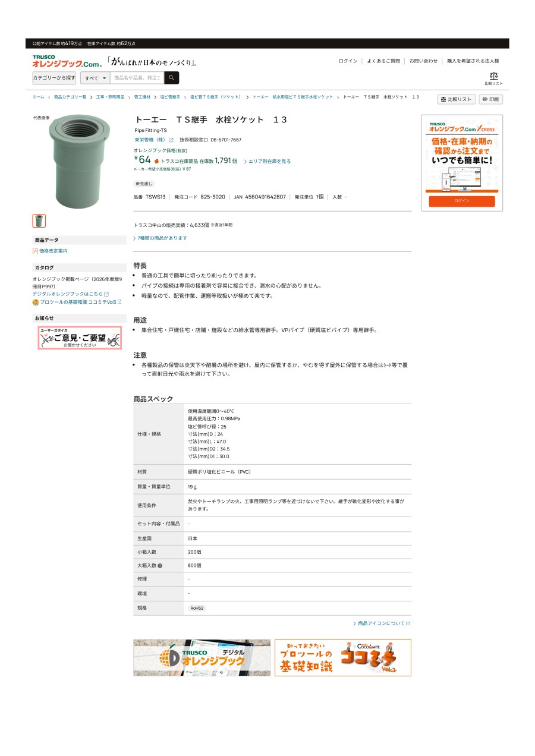The width and height of the screenshot is (535, 756).
Task: Expand 7種類の商品があります link
Action: pos(160,238)
